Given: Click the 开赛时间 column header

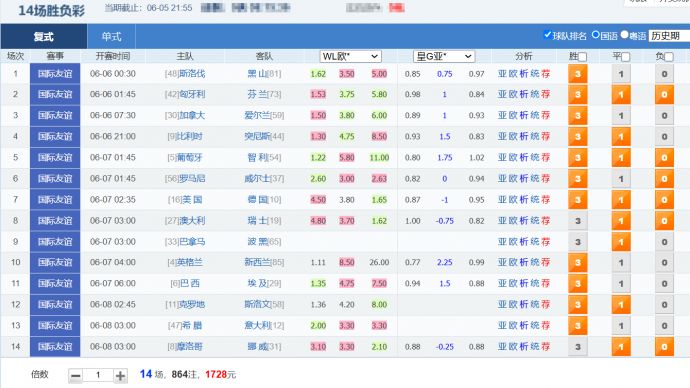Looking at the screenshot, I should tap(113, 56).
